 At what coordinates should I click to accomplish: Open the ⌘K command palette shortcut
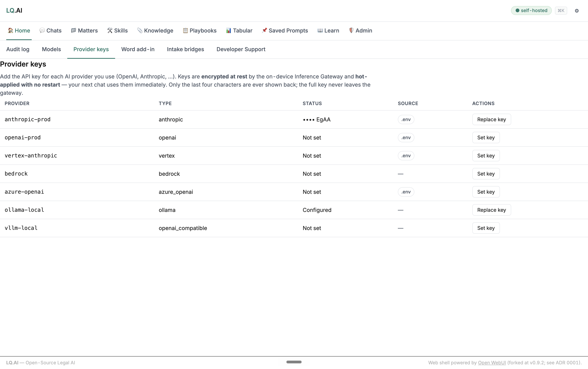pos(561,11)
